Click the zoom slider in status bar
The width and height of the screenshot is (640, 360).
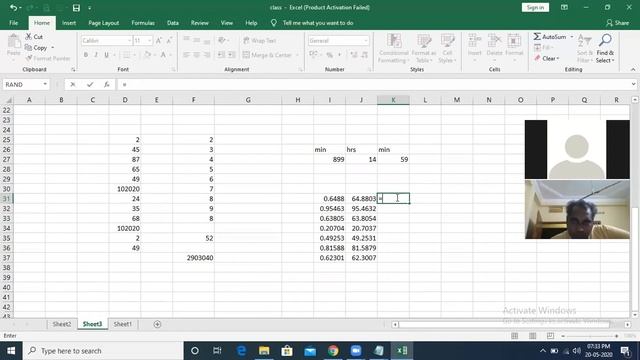click(590, 336)
